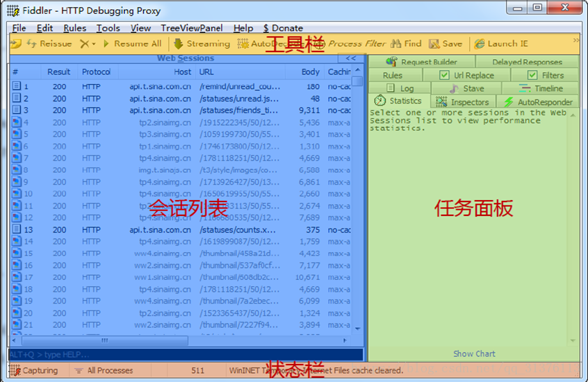588x382 pixels.
Task: Select the Statistics tab
Action: (399, 101)
